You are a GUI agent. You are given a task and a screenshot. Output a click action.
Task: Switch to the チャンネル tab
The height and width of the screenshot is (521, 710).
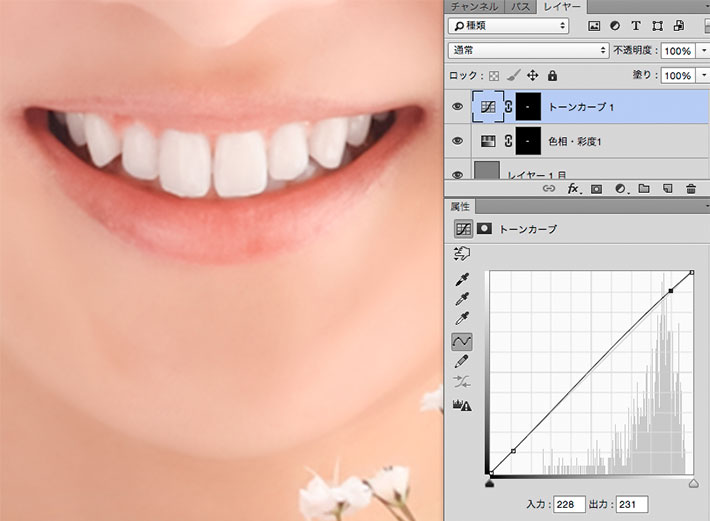(474, 6)
